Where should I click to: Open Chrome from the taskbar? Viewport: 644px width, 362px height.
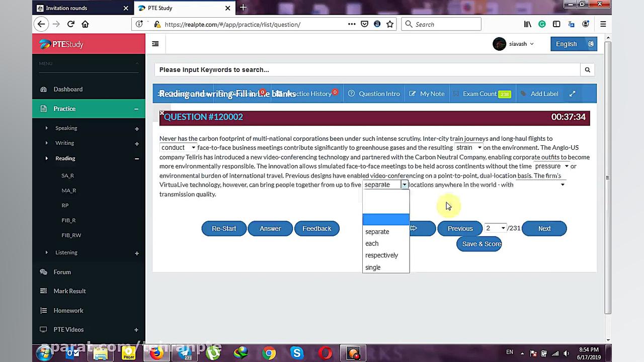269,353
